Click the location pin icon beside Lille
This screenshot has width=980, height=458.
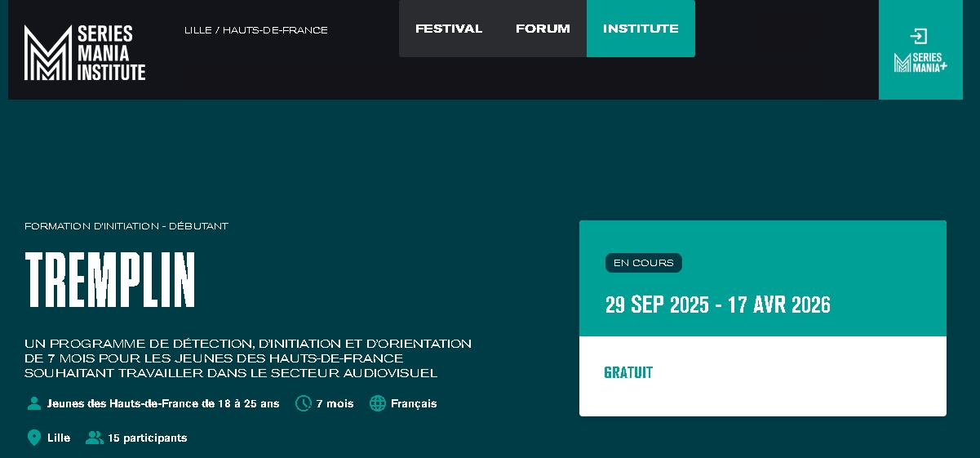[34, 438]
